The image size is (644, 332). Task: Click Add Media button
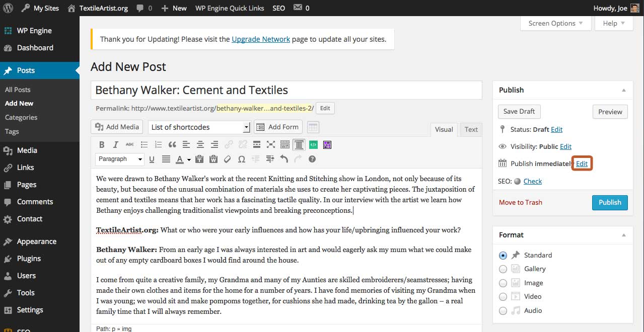(117, 127)
